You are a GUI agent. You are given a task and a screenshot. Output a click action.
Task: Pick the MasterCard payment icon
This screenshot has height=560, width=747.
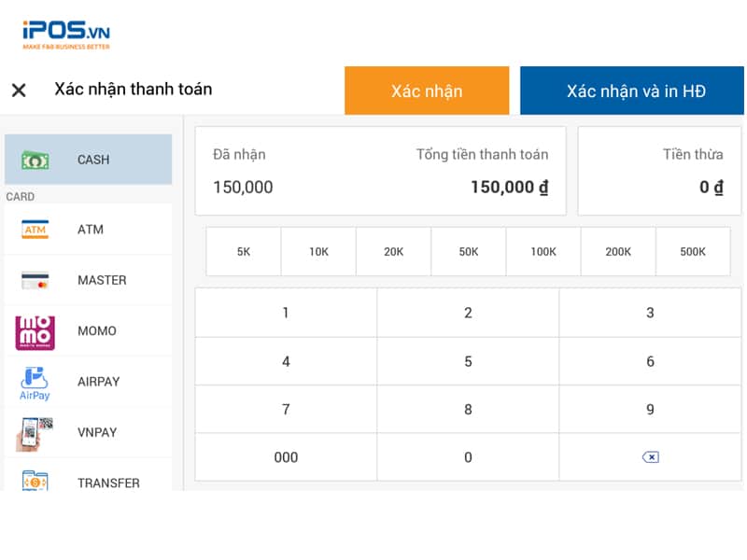[x=35, y=280]
